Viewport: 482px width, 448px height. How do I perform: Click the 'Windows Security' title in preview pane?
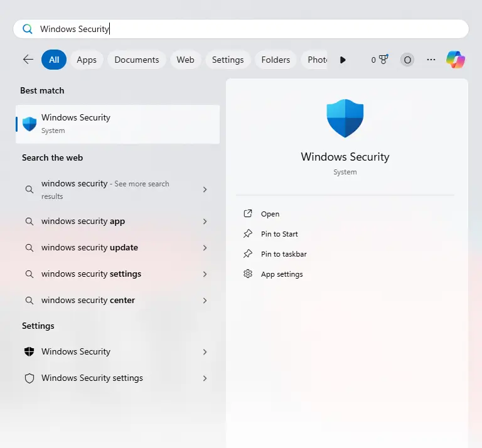pyautogui.click(x=345, y=157)
